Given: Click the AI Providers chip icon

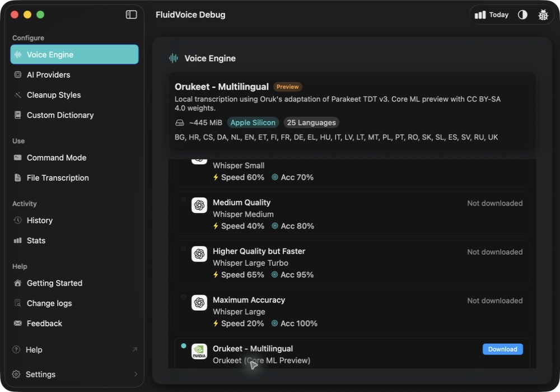Looking at the screenshot, I should coord(17,74).
